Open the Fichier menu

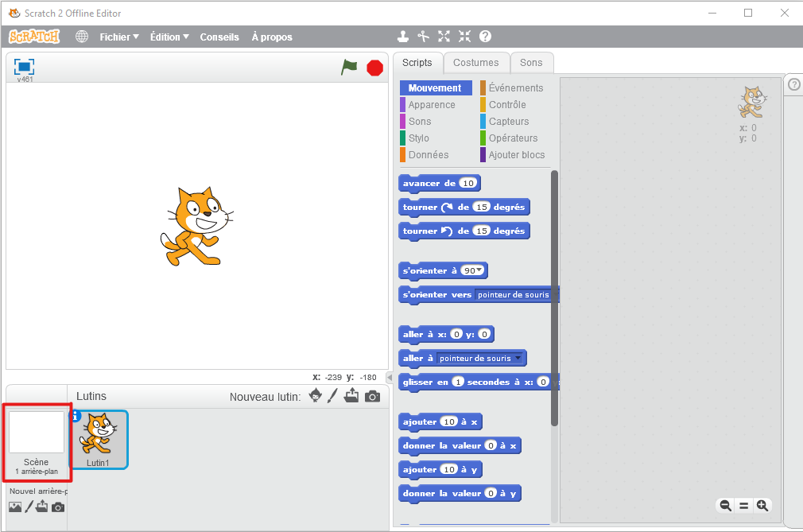coord(118,37)
